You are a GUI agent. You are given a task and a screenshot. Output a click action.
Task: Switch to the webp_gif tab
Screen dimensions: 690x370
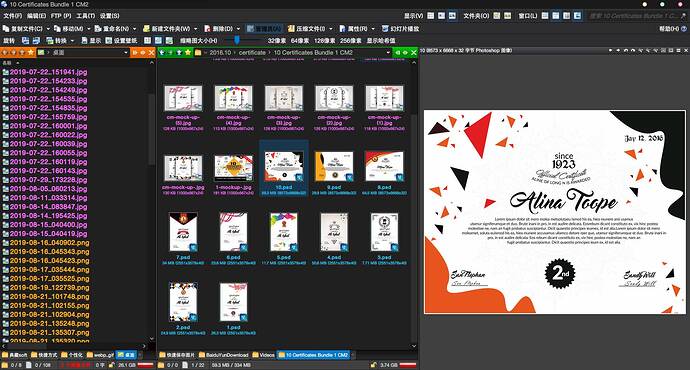(100, 355)
